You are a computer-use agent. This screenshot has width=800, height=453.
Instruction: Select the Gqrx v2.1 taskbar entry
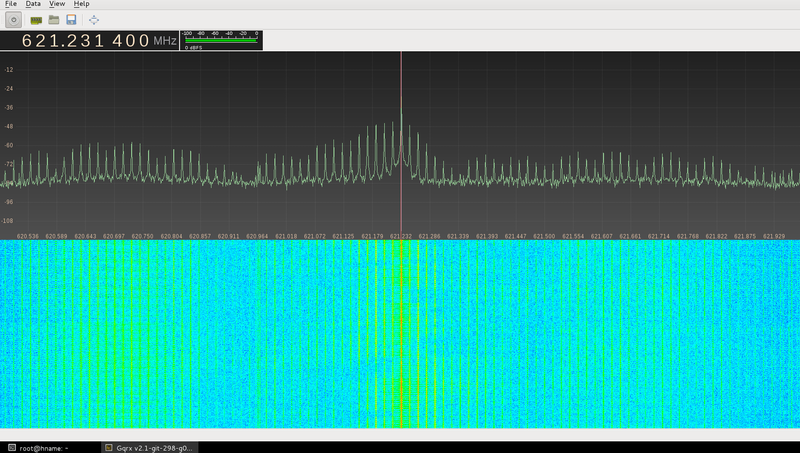coord(149,448)
